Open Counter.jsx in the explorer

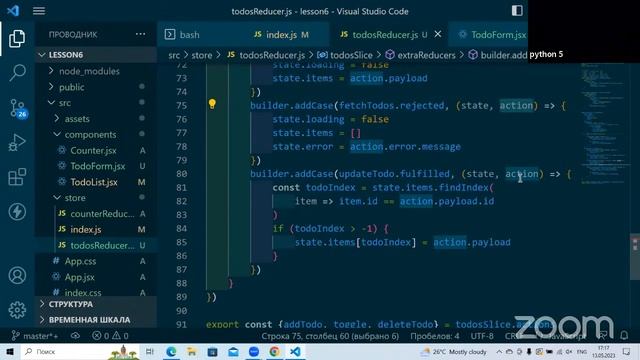pyautogui.click(x=97, y=150)
